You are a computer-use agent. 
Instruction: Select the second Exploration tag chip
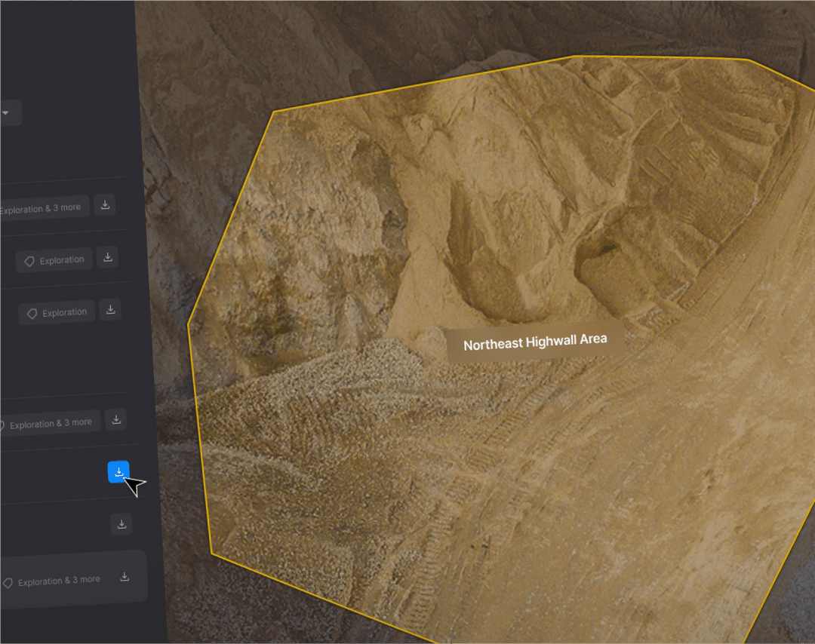[x=54, y=260]
